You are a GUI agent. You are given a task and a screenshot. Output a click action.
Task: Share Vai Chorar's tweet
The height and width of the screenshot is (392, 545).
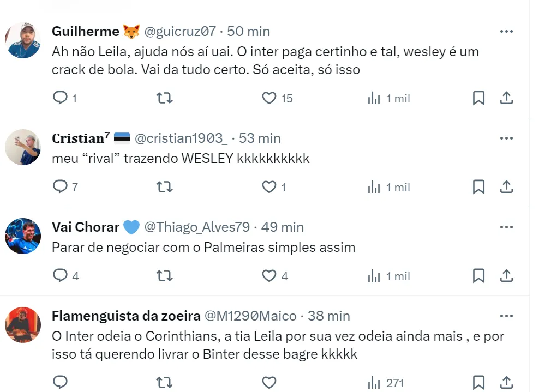(506, 276)
